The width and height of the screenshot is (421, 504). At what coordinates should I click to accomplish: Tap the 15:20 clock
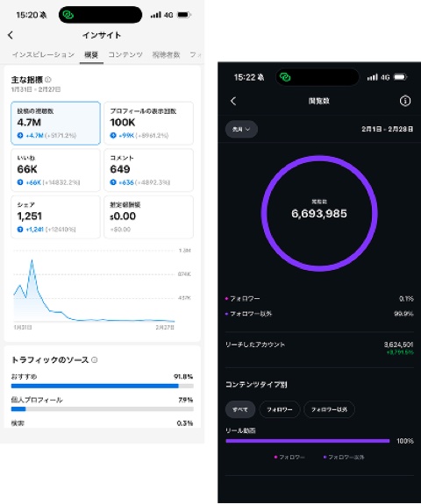(27, 15)
